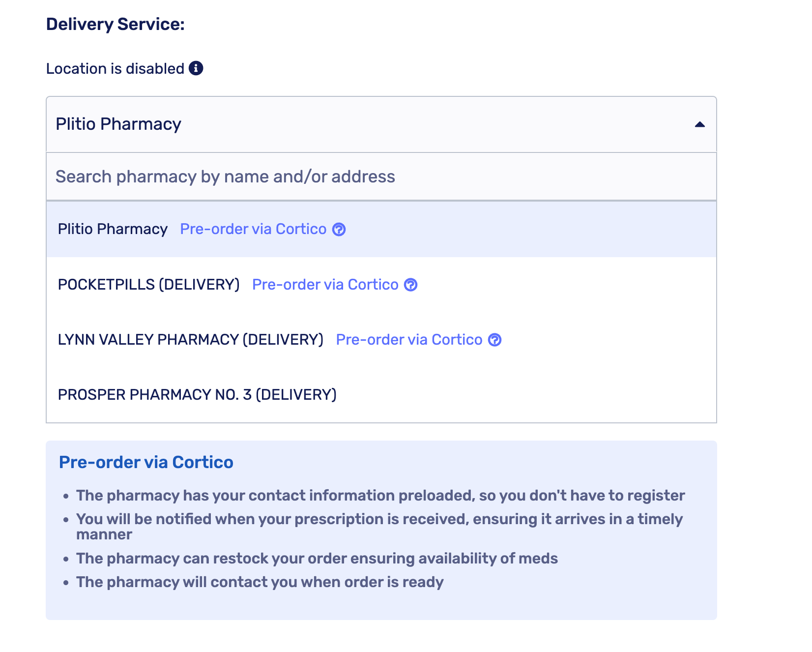Viewport: 812px width, 652px height.
Task: Collapse the pharmacy dropdown using the caret arrow
Action: point(699,125)
